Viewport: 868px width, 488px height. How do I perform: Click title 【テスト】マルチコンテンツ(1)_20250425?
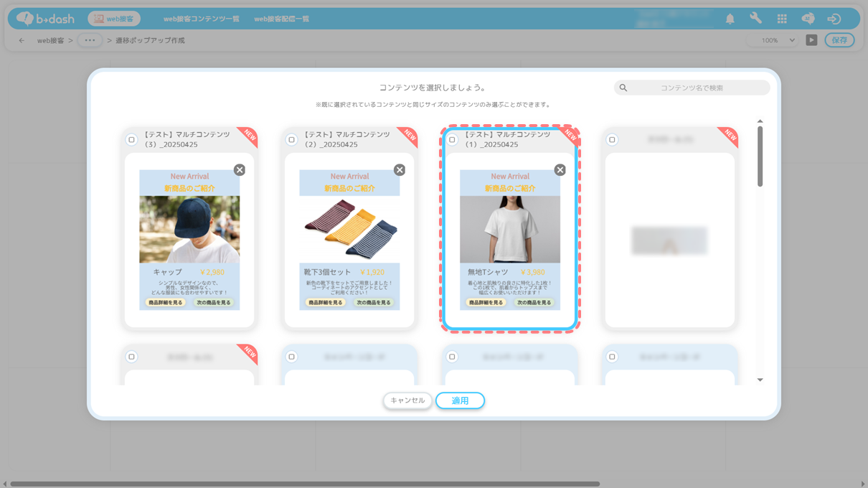507,139
